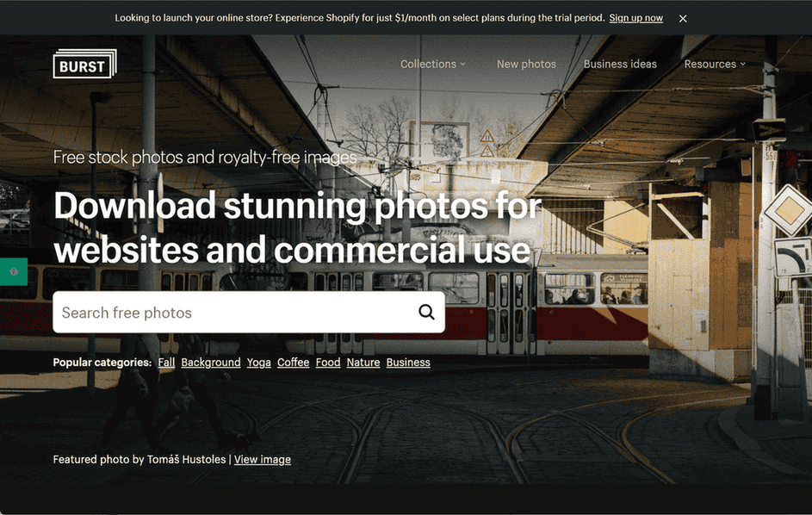Viewport: 812px width, 515px height.
Task: Expand the Collections dropdown menu
Action: (432, 64)
